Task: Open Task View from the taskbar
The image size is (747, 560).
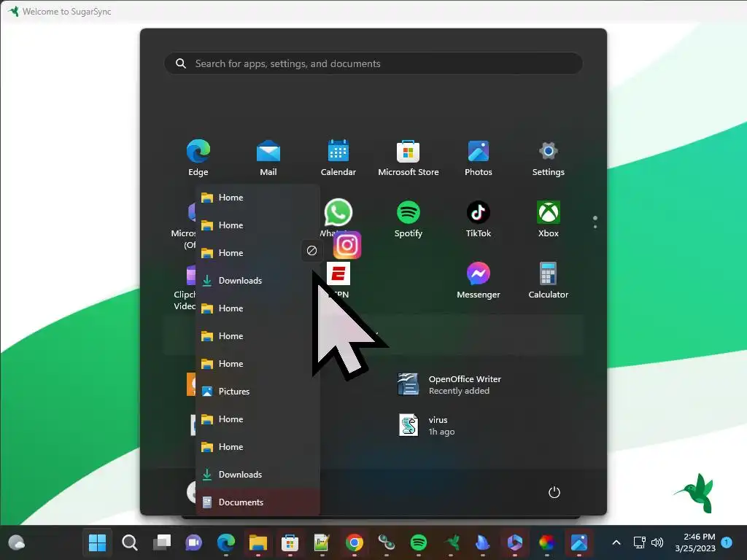Action: 162,542
